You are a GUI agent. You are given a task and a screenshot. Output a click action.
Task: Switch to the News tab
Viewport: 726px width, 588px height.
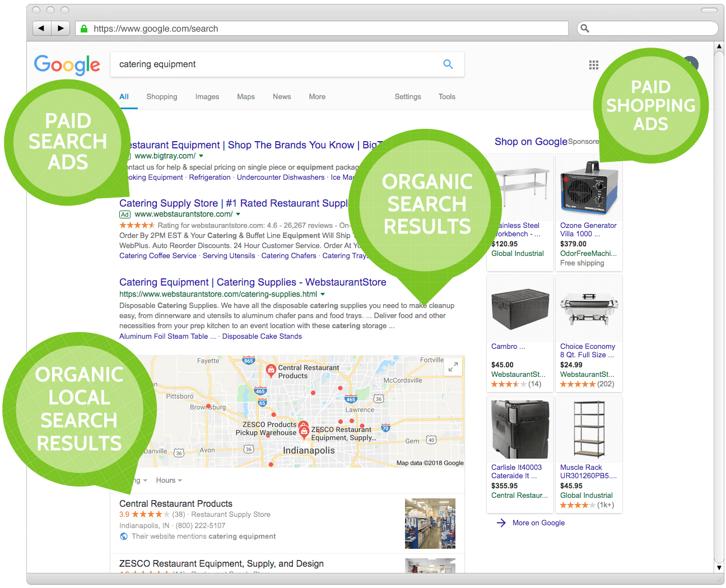coord(282,97)
